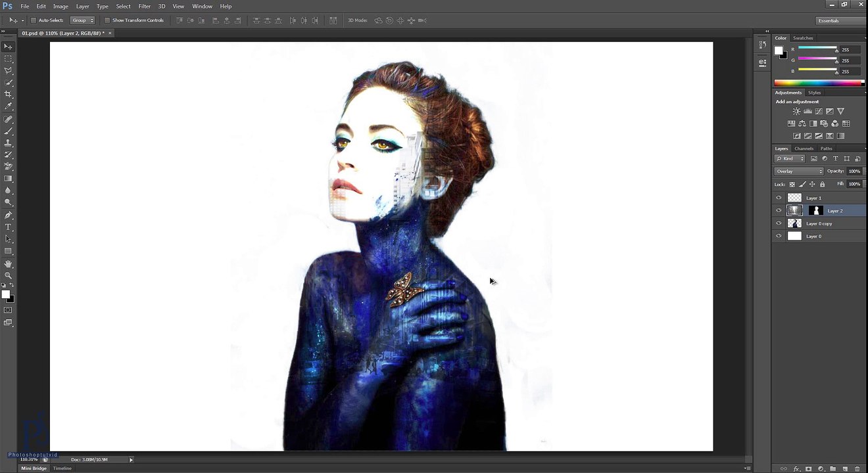The width and height of the screenshot is (868, 473).
Task: Create a new group with folder icon
Action: [832, 468]
